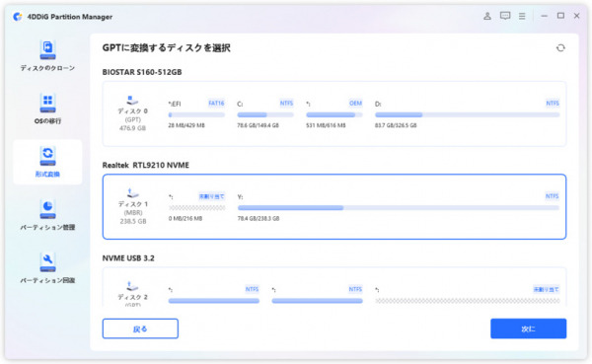The image size is (592, 364).
Task: Click the C: NTFS partition usage bar
Action: [x=265, y=114]
